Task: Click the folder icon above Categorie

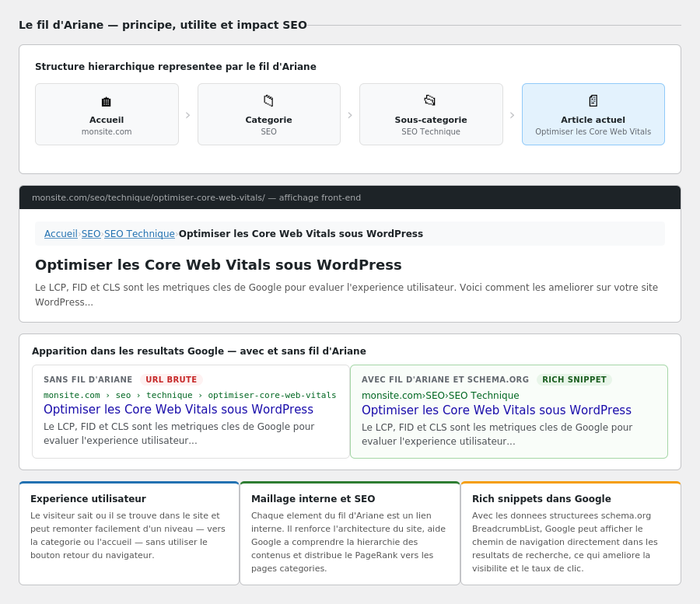Action: (x=268, y=101)
